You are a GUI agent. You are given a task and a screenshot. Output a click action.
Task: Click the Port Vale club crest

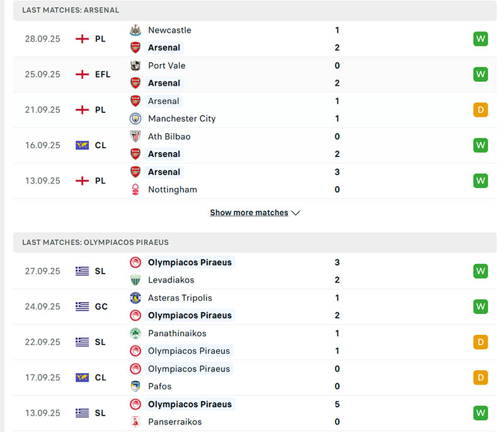(135, 66)
